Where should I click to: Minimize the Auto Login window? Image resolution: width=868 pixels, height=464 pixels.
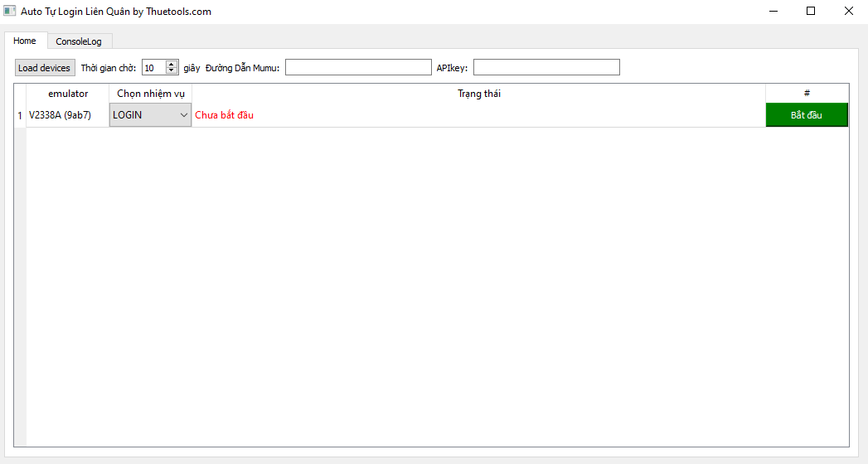point(773,12)
